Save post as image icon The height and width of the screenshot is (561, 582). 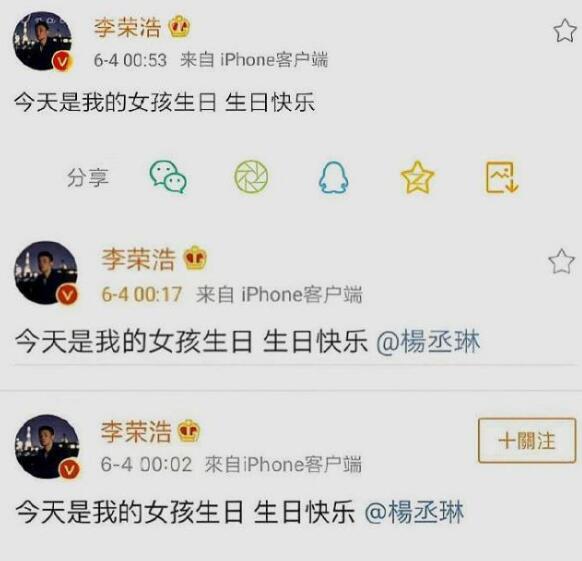(502, 177)
